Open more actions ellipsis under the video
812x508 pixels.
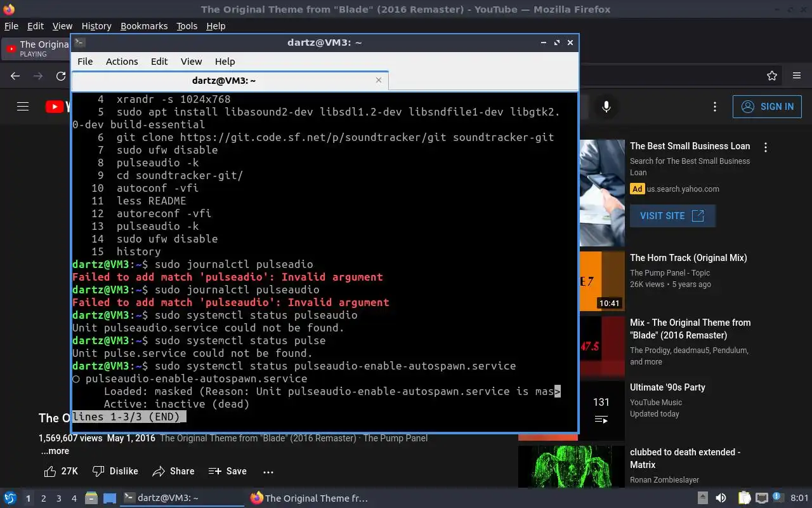tap(268, 472)
